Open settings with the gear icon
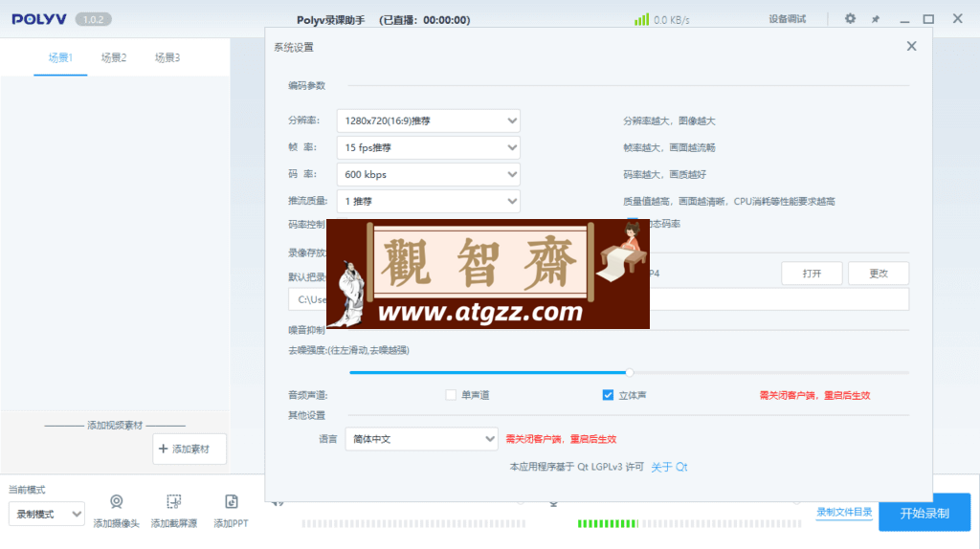The height and width of the screenshot is (549, 980). [850, 19]
